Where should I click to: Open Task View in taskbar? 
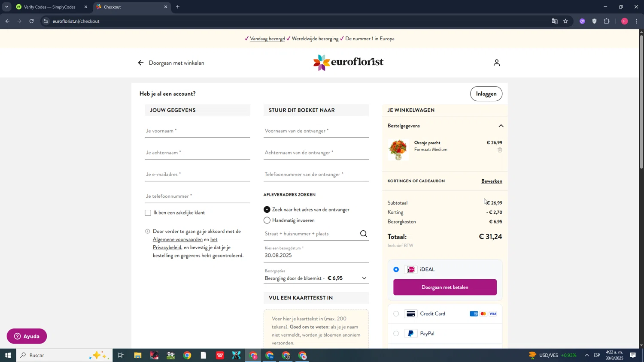click(x=121, y=355)
